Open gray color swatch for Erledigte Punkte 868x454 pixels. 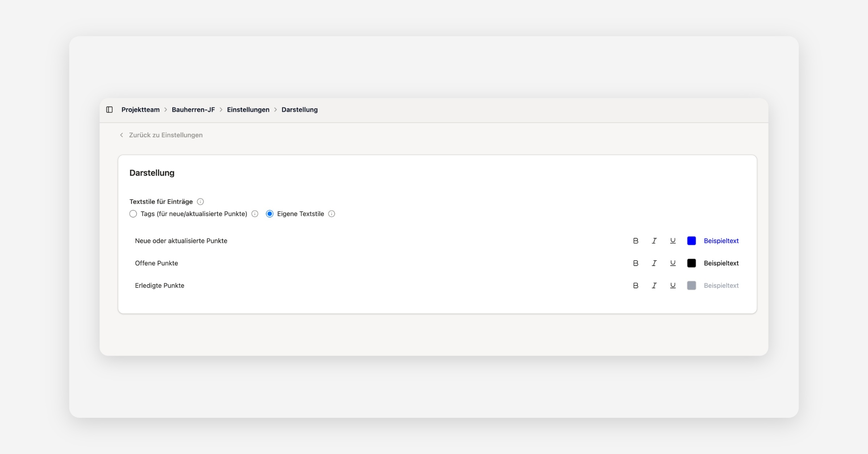tap(692, 286)
